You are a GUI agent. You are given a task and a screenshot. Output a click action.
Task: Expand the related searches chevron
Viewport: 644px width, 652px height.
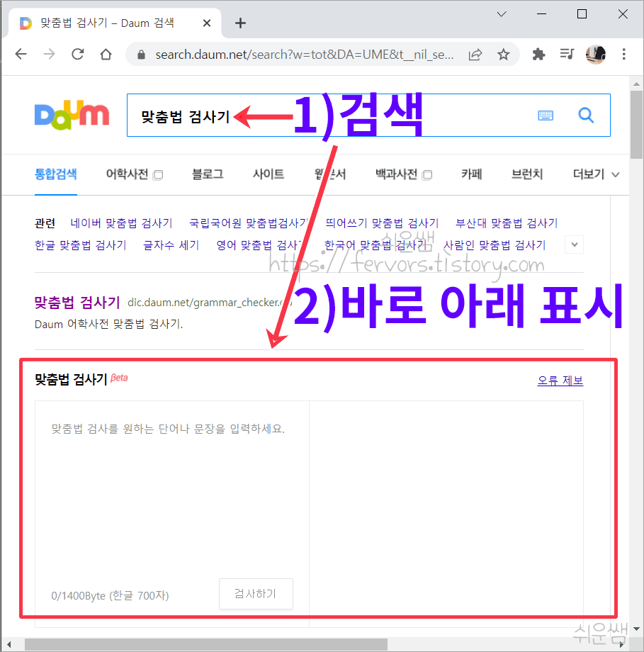574,244
